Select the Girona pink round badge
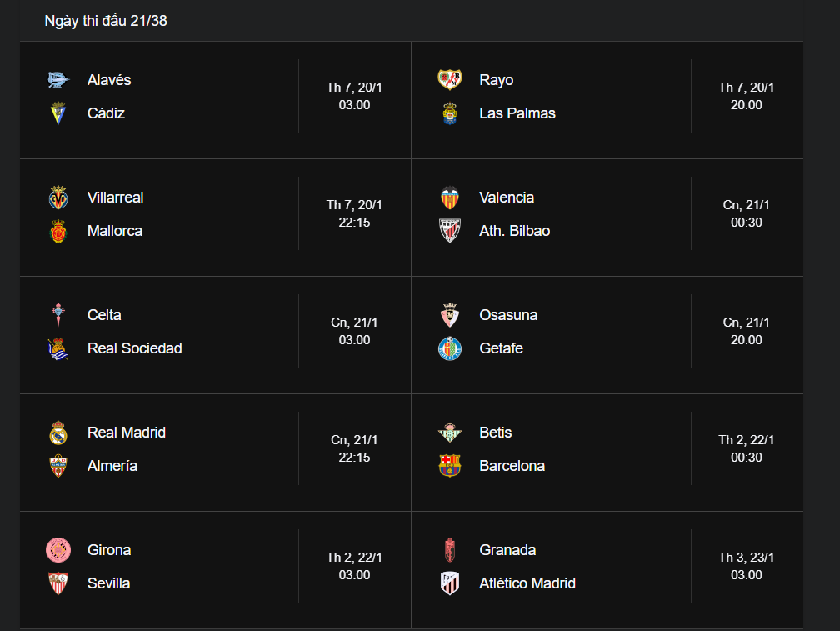The width and height of the screenshot is (840, 631). (57, 550)
